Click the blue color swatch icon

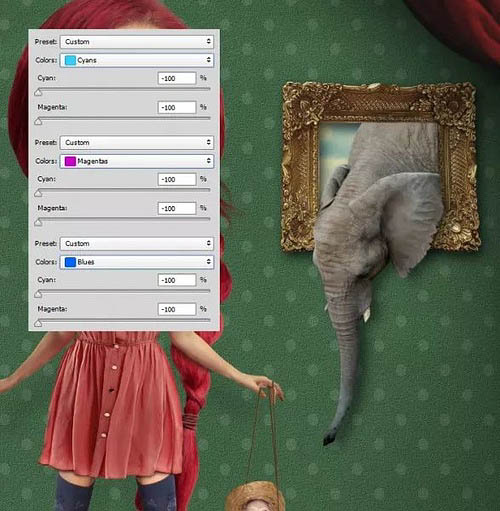[x=70, y=262]
